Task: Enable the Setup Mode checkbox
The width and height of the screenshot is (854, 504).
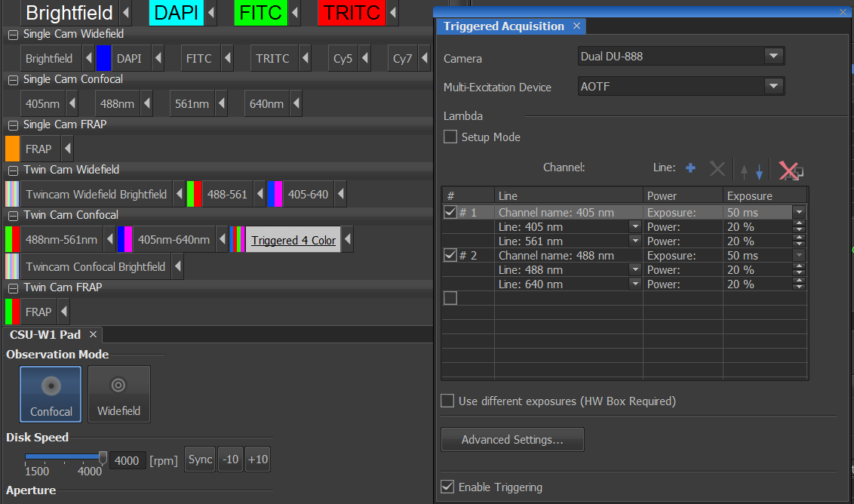Action: tap(450, 137)
